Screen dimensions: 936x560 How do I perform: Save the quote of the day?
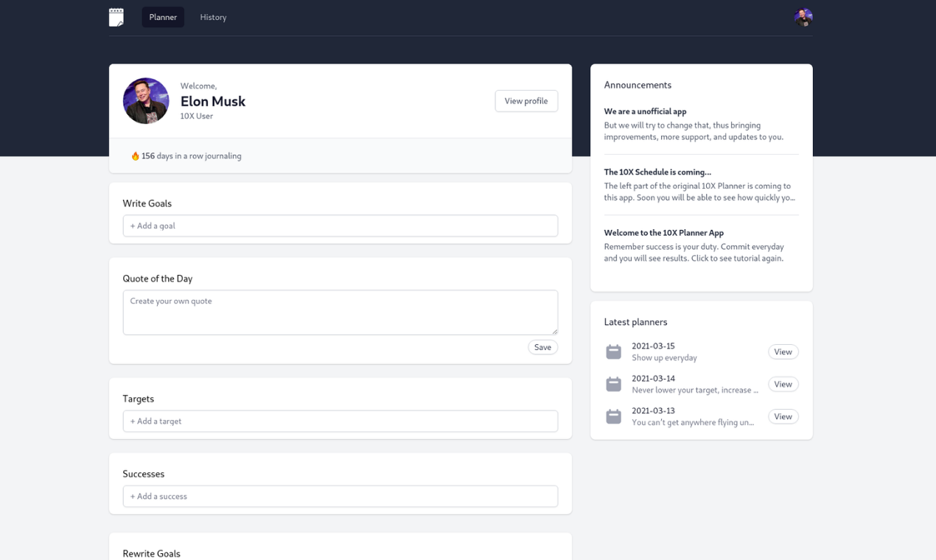coord(542,346)
